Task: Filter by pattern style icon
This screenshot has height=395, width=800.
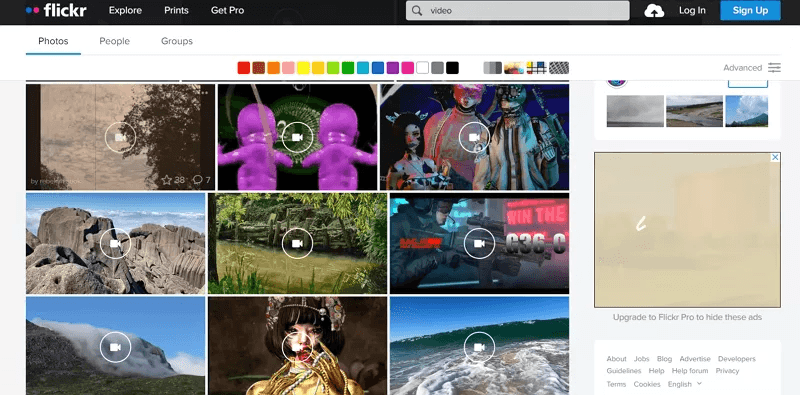Action: tap(559, 67)
